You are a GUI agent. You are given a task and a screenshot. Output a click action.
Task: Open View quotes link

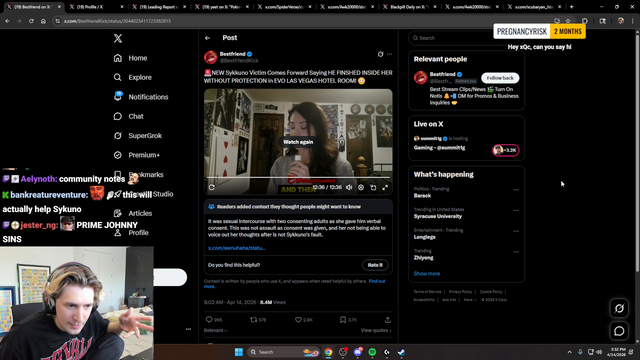click(376, 330)
